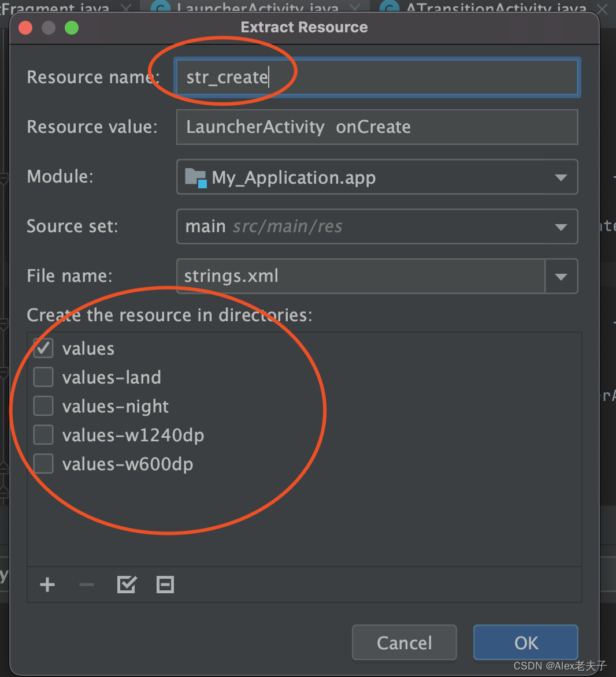Screen dimensions: 616x677
Task: Add a new resource directory with plus icon
Action: pos(47,585)
